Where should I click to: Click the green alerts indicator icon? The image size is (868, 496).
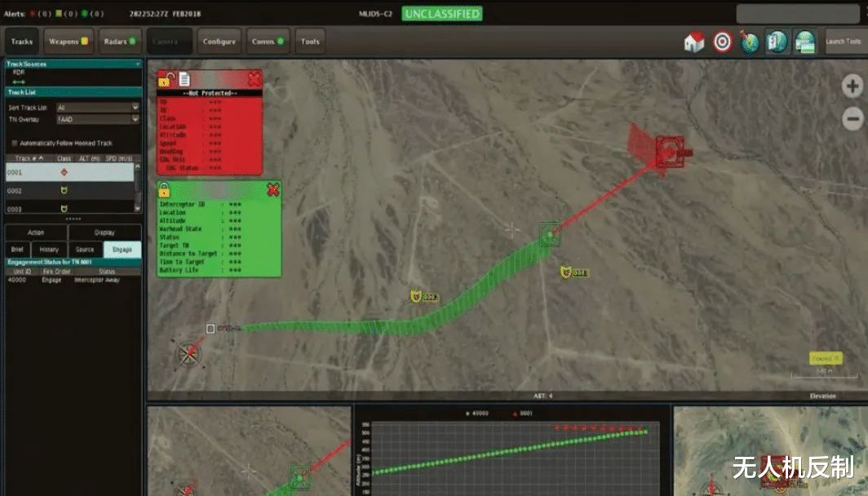84,14
